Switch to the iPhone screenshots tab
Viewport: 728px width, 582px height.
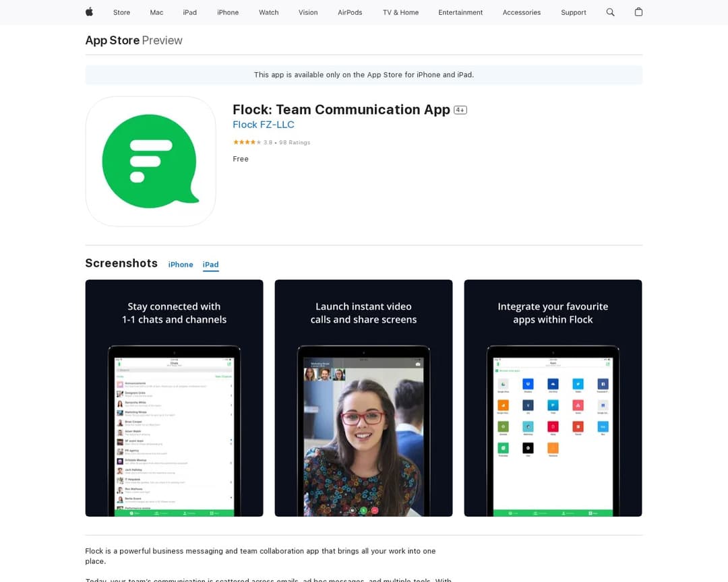coord(181,265)
